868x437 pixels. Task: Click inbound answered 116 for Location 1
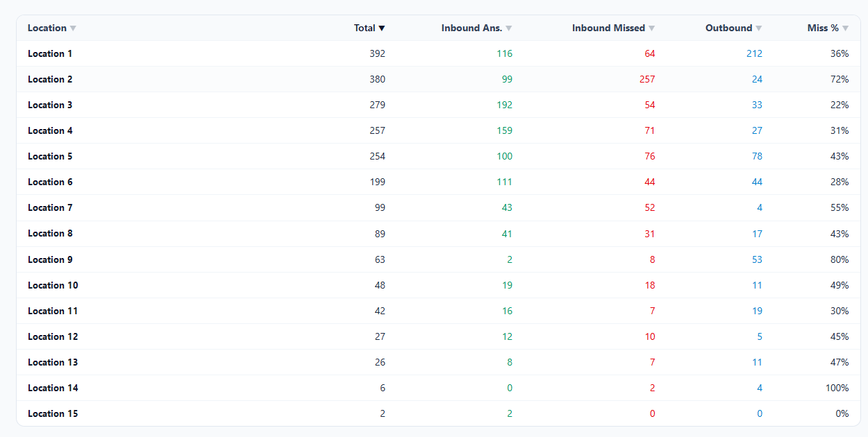505,53
